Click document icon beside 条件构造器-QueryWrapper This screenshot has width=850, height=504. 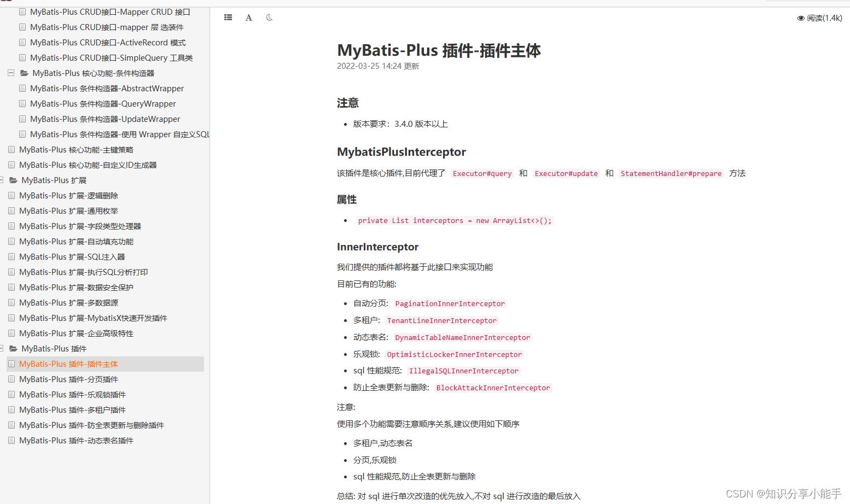point(22,103)
